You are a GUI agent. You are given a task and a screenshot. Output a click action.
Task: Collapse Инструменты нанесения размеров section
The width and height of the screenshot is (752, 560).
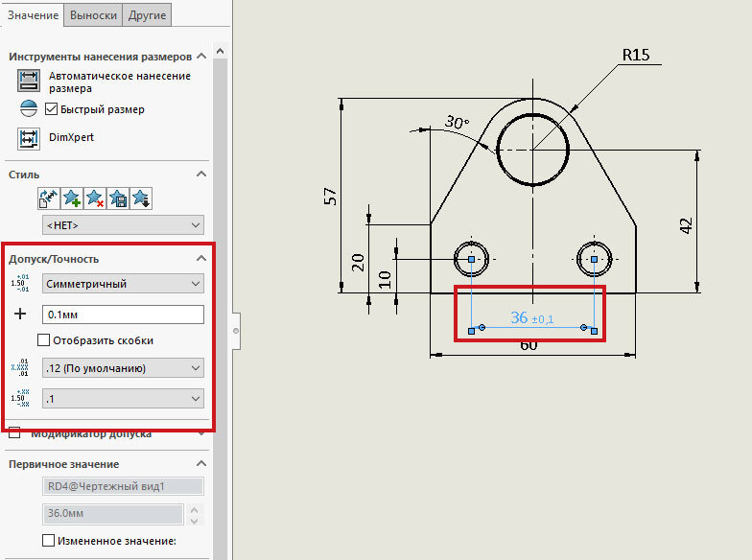pyautogui.click(x=201, y=56)
